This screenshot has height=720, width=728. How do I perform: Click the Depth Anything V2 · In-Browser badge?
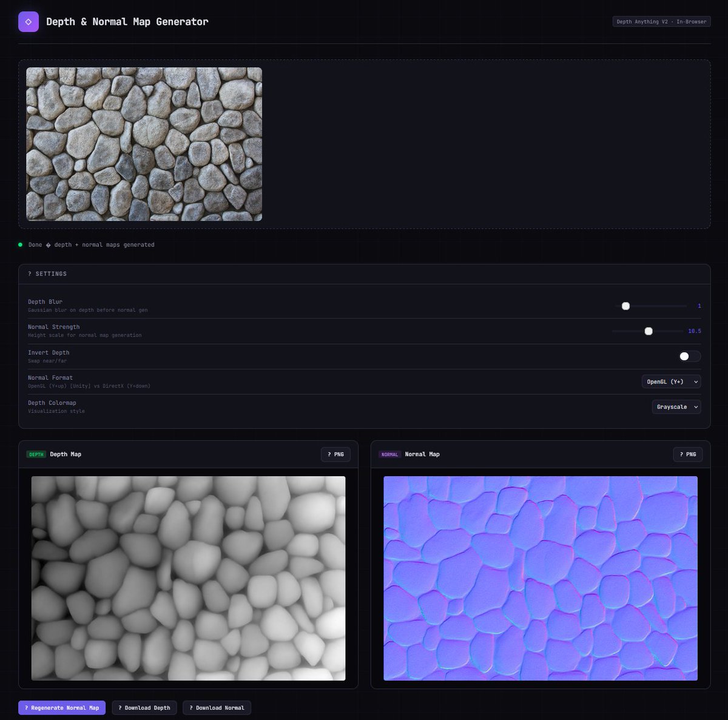(661, 22)
